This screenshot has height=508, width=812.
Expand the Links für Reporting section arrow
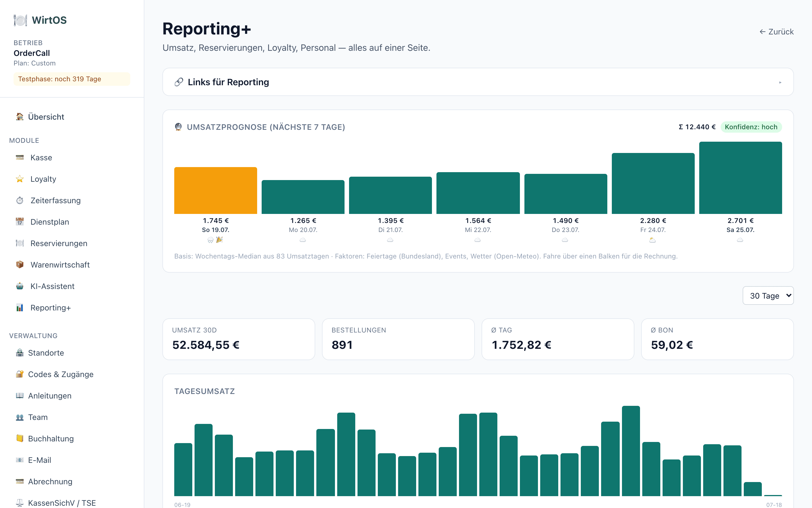[780, 82]
